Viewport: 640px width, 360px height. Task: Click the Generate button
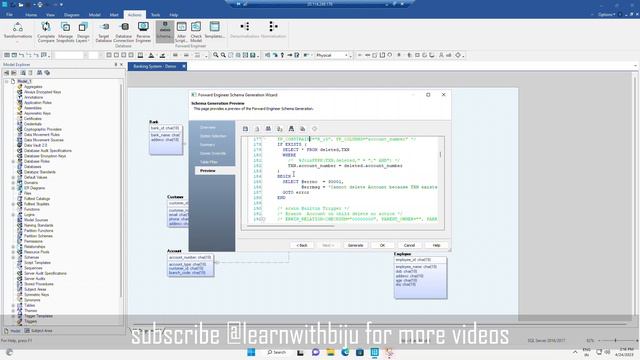click(356, 245)
